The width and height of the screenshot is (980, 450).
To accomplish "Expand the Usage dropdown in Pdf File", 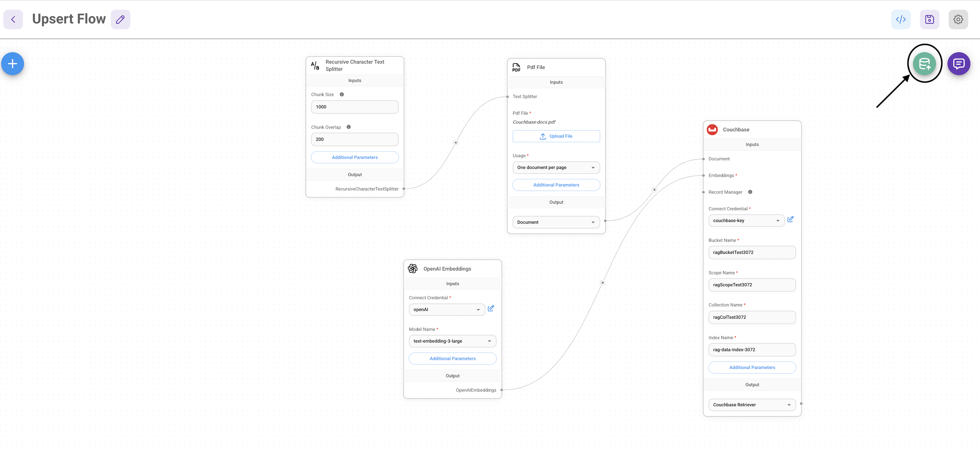I will tap(556, 167).
